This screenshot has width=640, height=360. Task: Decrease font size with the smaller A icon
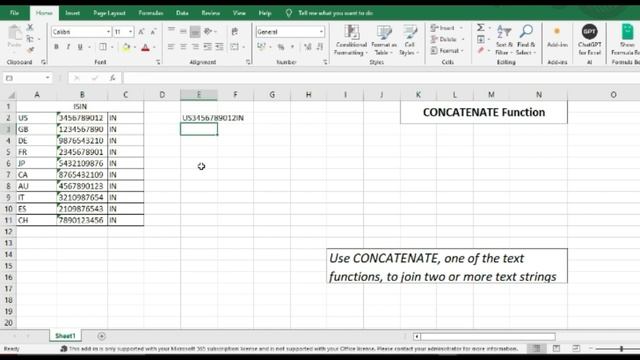click(x=153, y=32)
